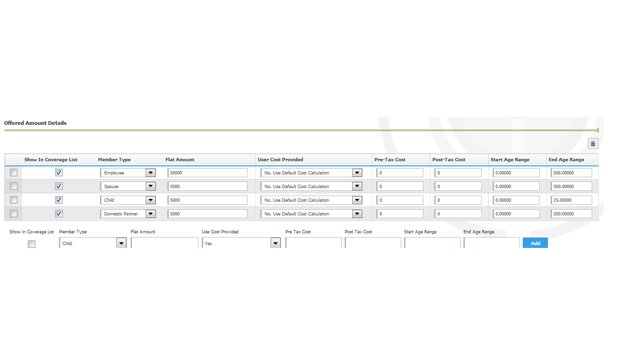Select the Employee row checkbox

click(14, 173)
